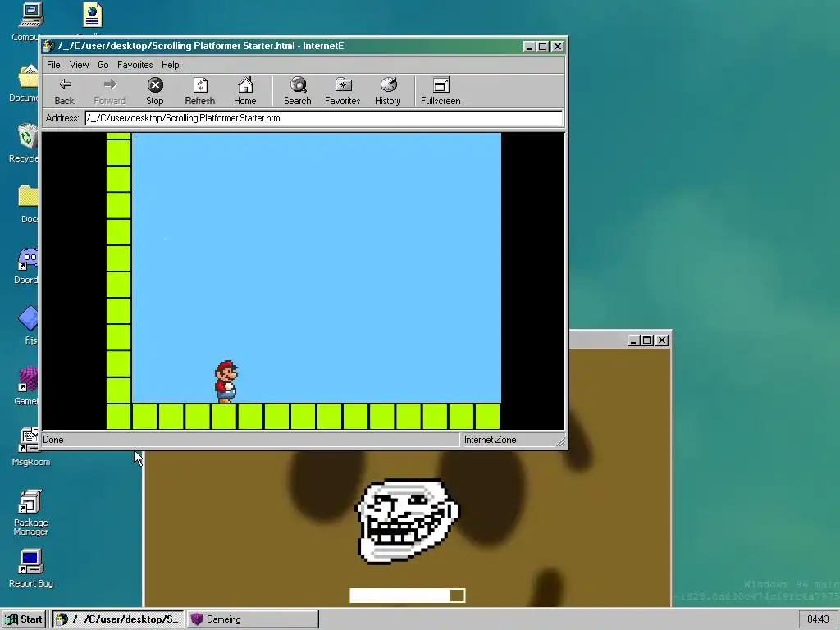Open the Search toolbar button

point(297,91)
